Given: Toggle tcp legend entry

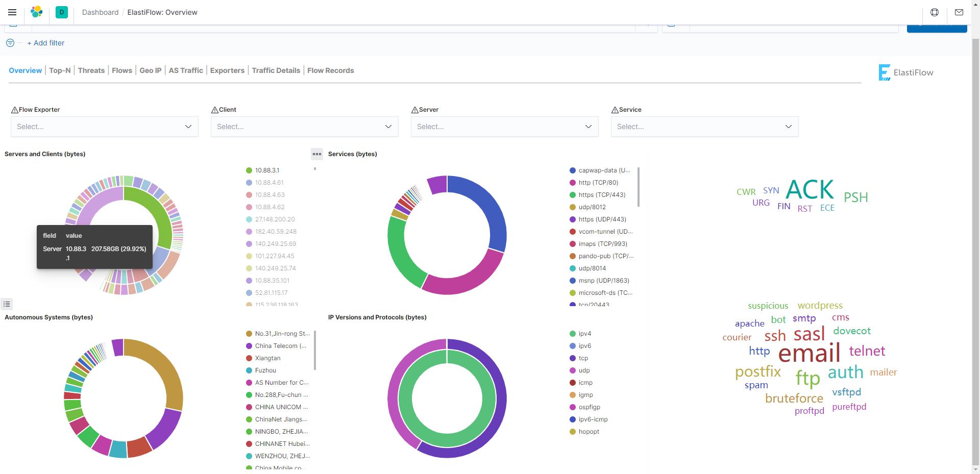Looking at the screenshot, I should coord(578,358).
